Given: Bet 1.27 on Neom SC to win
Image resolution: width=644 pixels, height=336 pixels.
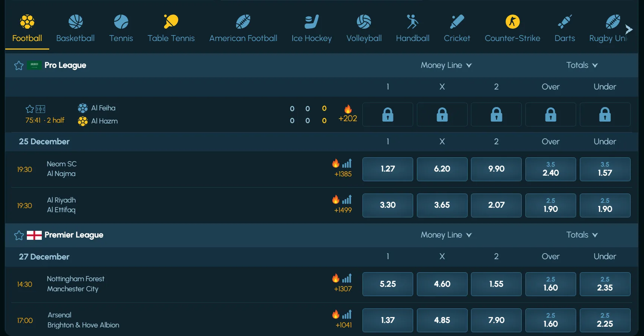Looking at the screenshot, I should point(387,169).
